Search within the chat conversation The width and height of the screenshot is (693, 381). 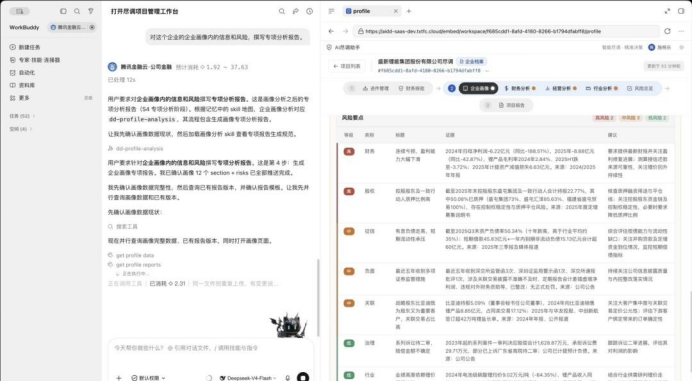coord(282,11)
